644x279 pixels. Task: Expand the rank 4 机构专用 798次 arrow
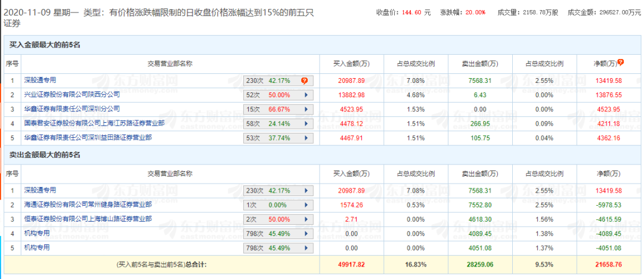(x=306, y=234)
